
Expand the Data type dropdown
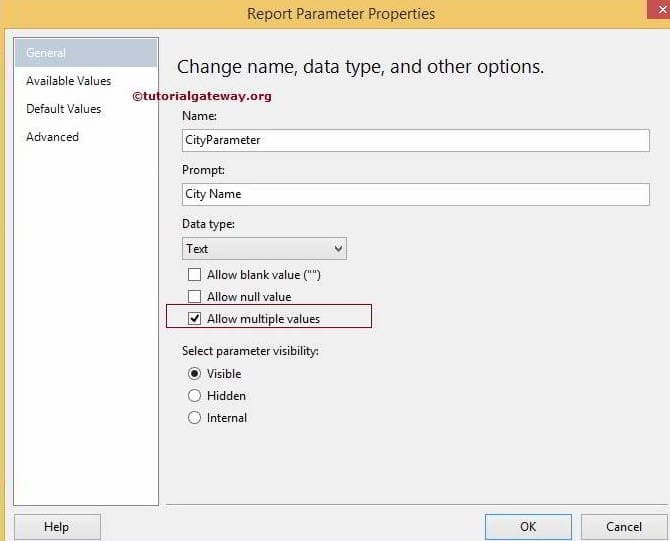[x=338, y=249]
